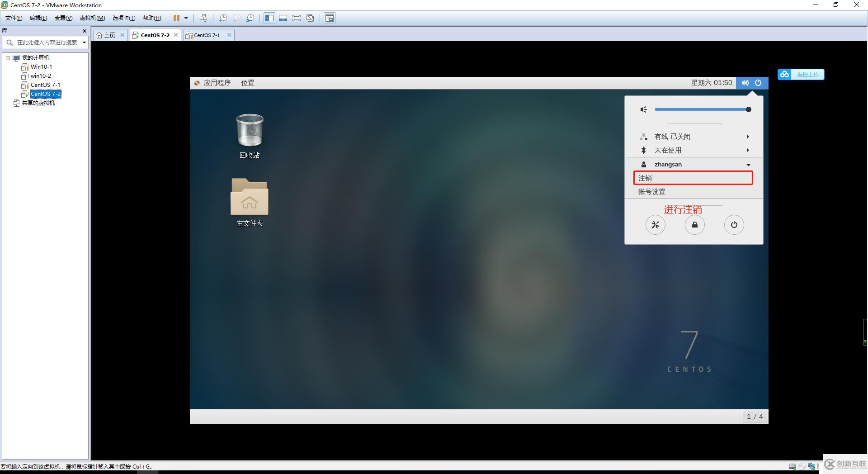The height and width of the screenshot is (474, 868).
Task: Select 共享的虚拟机 in the library tree
Action: pyautogui.click(x=38, y=103)
